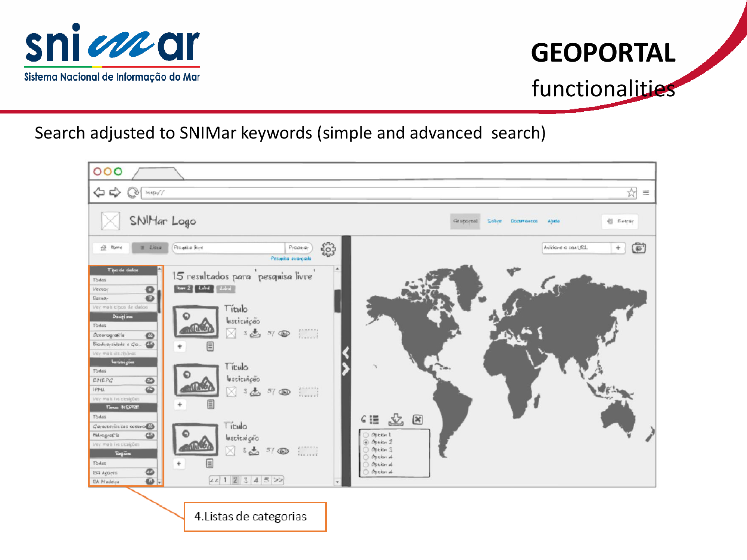Image resolution: width=747 pixels, height=560 pixels.
Task: Toggle the eye icon in third result
Action: click(283, 451)
